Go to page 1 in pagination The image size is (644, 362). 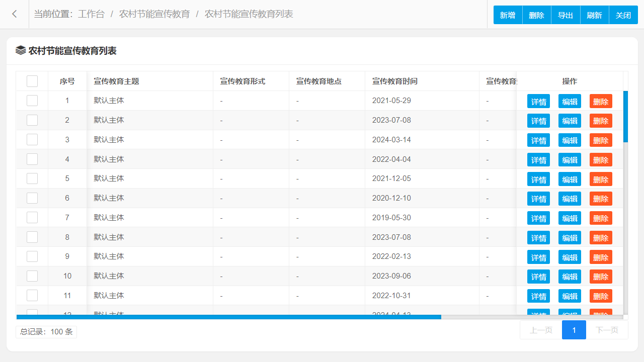click(x=574, y=330)
